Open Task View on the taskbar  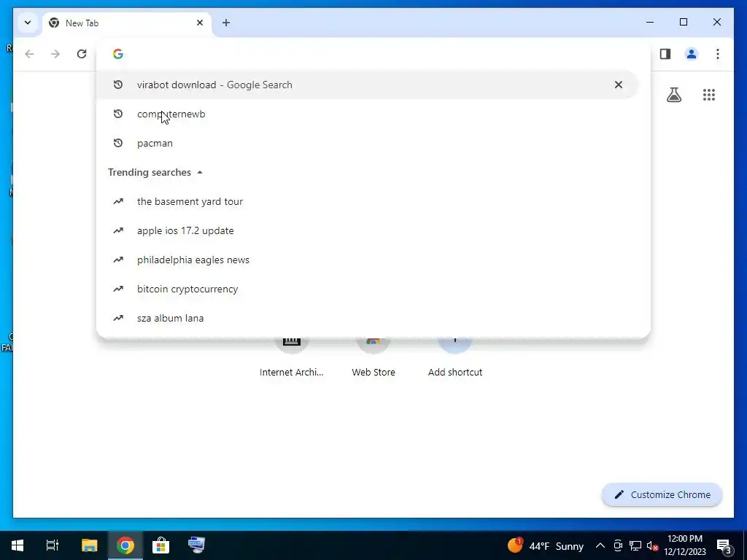[x=53, y=545]
